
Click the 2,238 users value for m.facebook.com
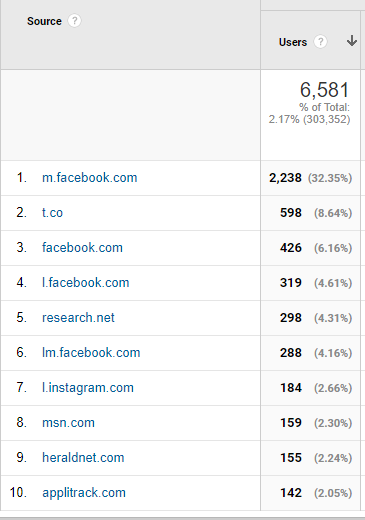pos(285,178)
